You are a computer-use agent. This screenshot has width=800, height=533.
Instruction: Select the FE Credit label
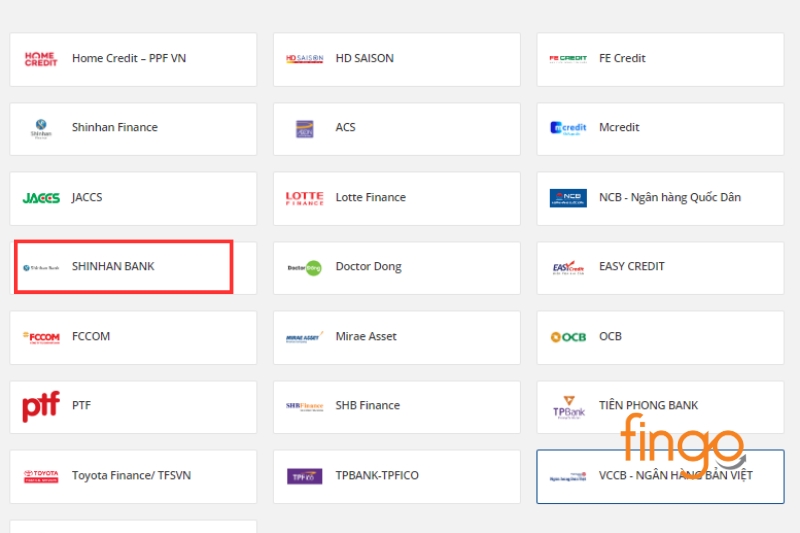pyautogui.click(x=622, y=59)
